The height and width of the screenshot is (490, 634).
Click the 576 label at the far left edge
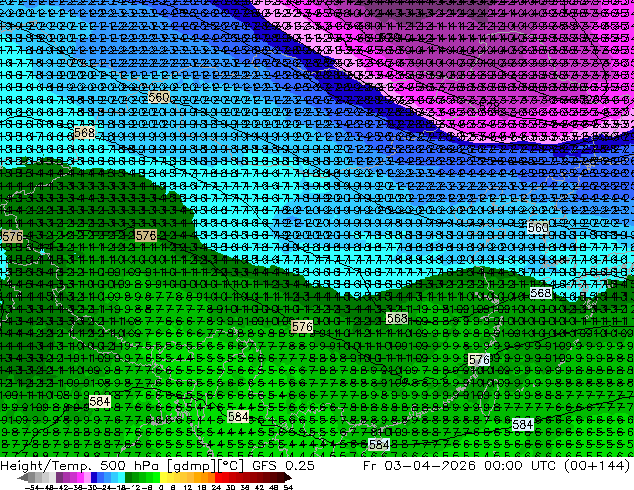[12, 236]
